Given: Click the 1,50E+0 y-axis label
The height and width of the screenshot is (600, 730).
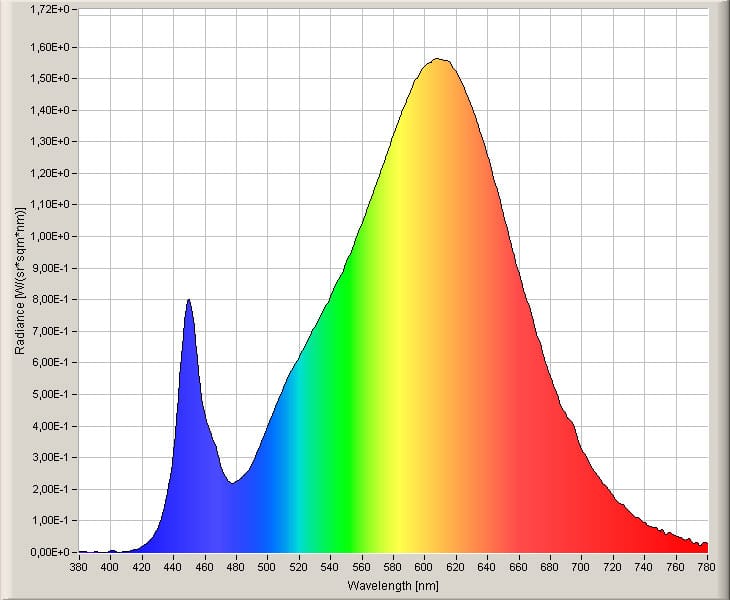Looking at the screenshot, I should pos(49,78).
